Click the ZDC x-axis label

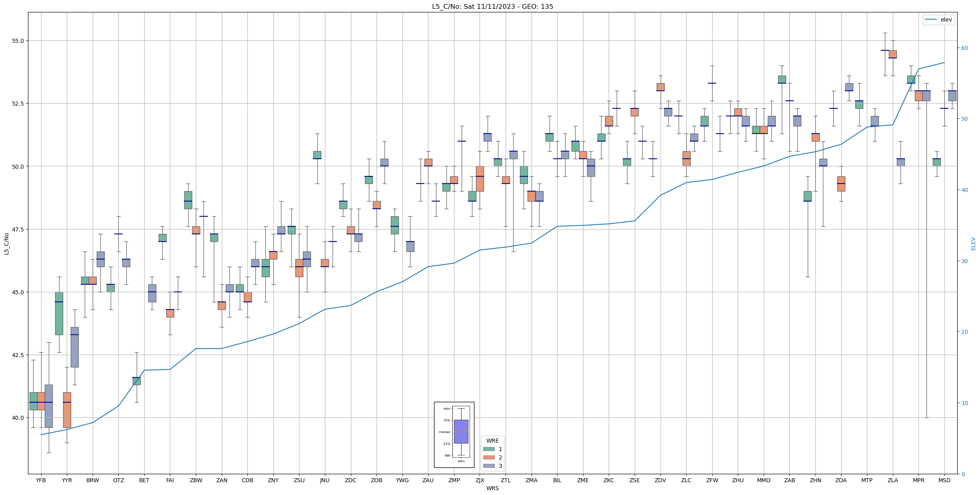tap(351, 480)
